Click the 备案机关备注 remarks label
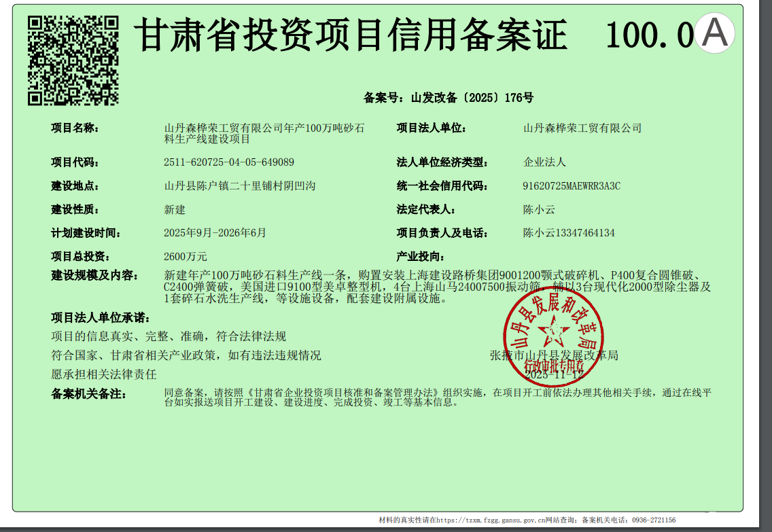 coord(89,393)
